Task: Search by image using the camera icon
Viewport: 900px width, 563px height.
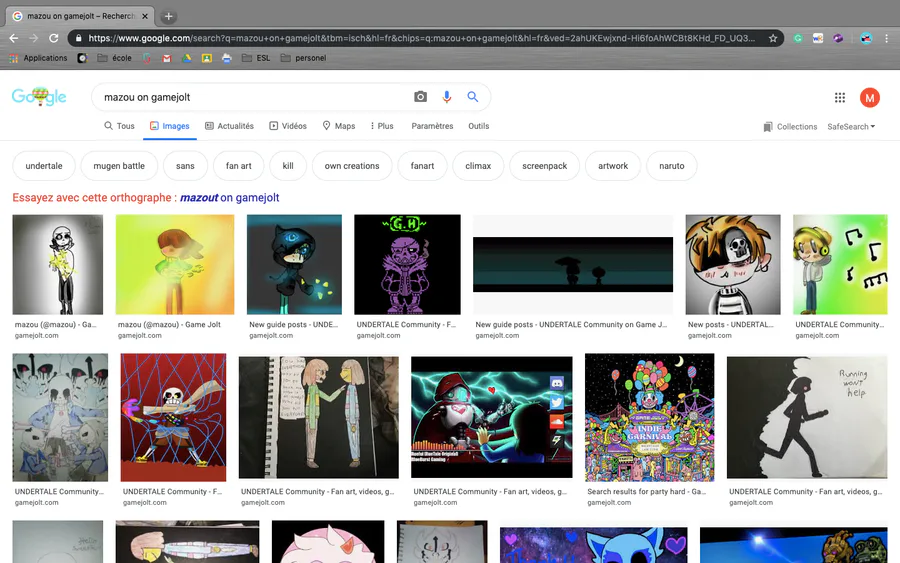Action: 421,97
